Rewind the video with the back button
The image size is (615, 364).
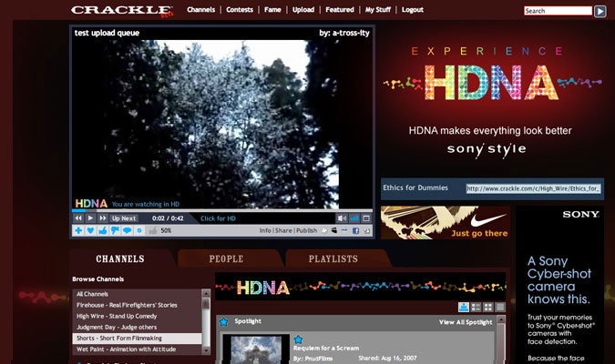(78, 218)
